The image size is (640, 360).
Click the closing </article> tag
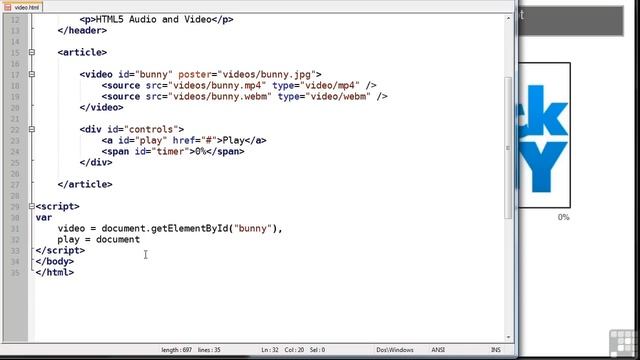pos(85,184)
